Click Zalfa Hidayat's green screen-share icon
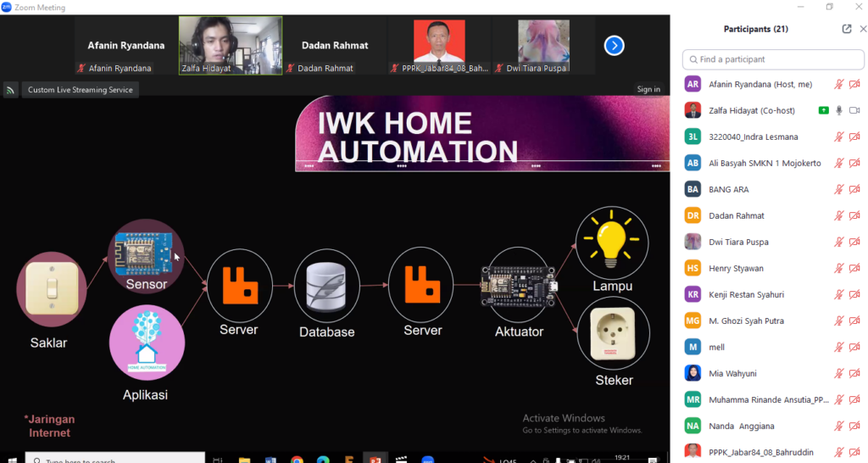Screen dimensions: 868x463 824,110
